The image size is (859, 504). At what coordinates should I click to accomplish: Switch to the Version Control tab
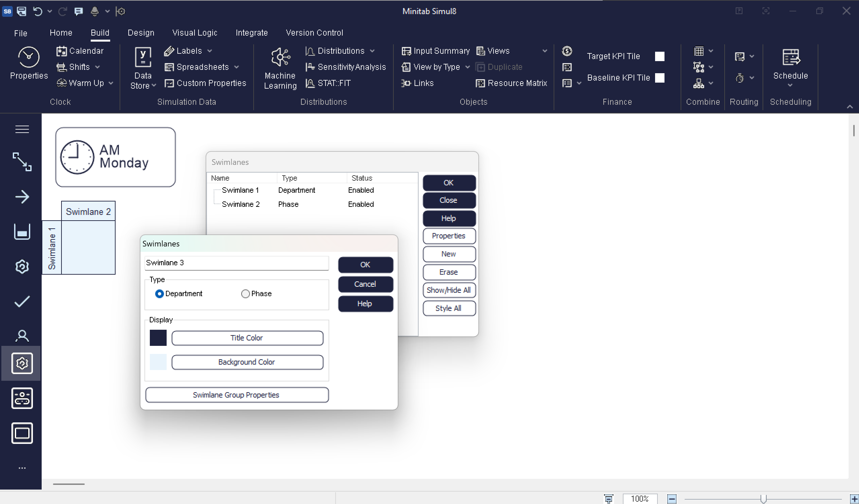[x=314, y=33]
